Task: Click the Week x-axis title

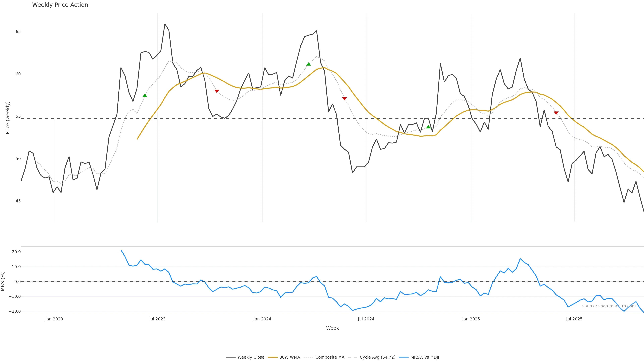Action: (x=332, y=328)
